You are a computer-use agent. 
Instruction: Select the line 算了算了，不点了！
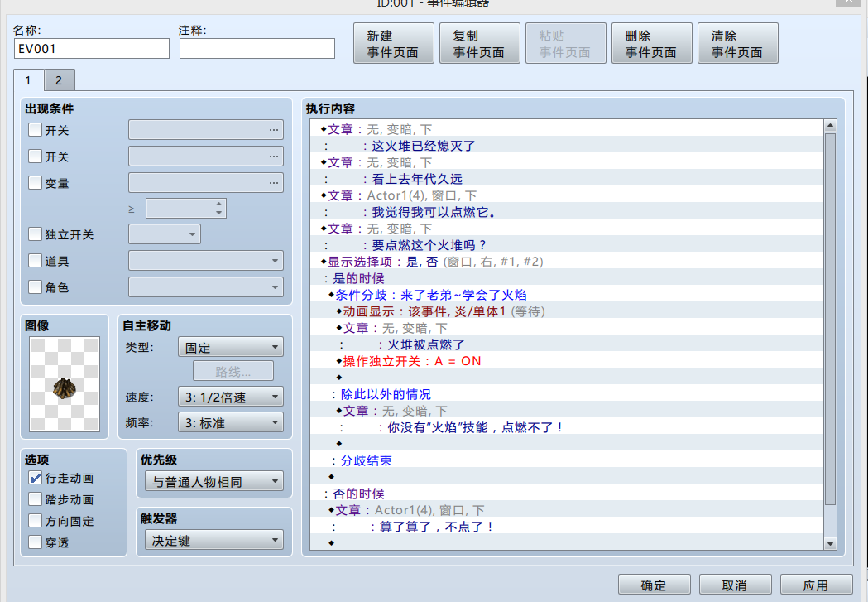click(566, 527)
